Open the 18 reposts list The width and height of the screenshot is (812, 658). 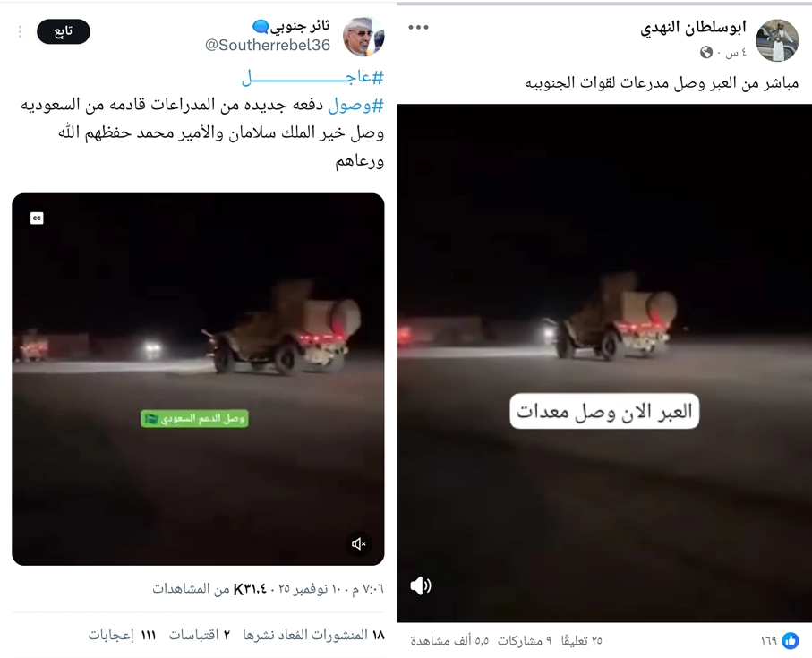click(x=314, y=635)
